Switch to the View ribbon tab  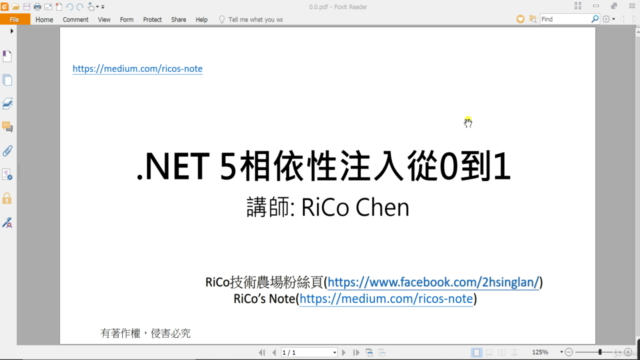[104, 19]
